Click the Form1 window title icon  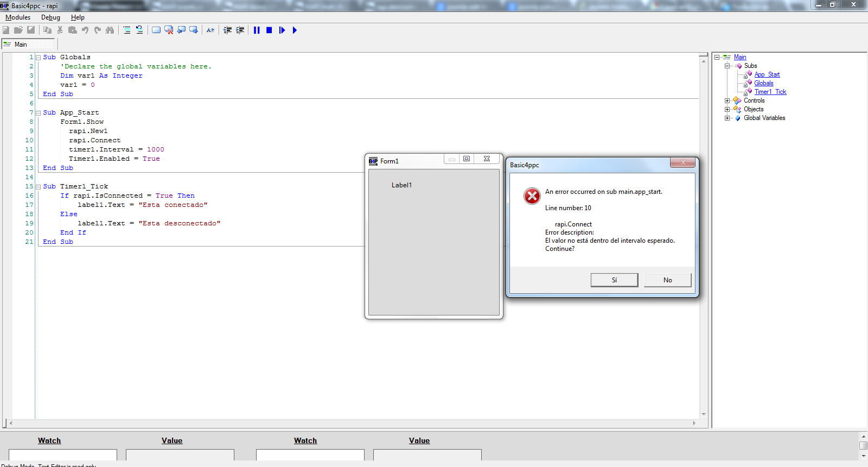[373, 161]
